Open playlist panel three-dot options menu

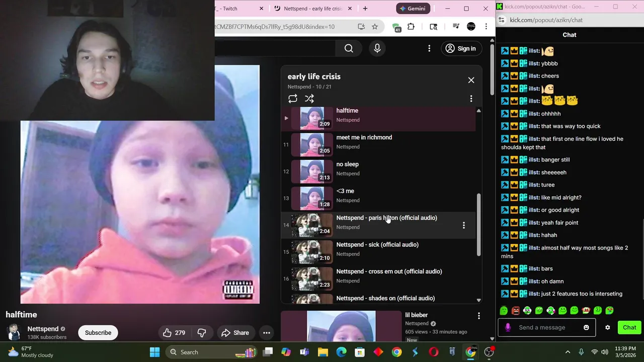tap(471, 99)
